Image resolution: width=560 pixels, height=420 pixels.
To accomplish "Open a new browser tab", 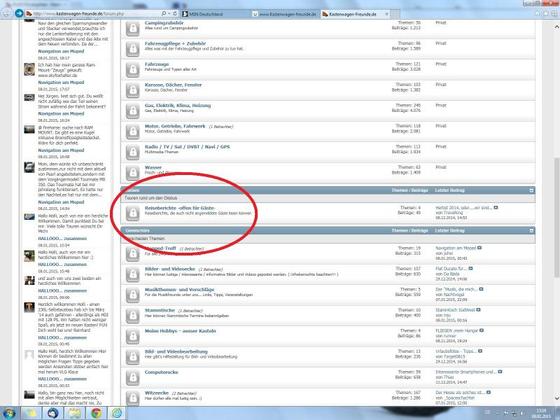I will [x=395, y=14].
